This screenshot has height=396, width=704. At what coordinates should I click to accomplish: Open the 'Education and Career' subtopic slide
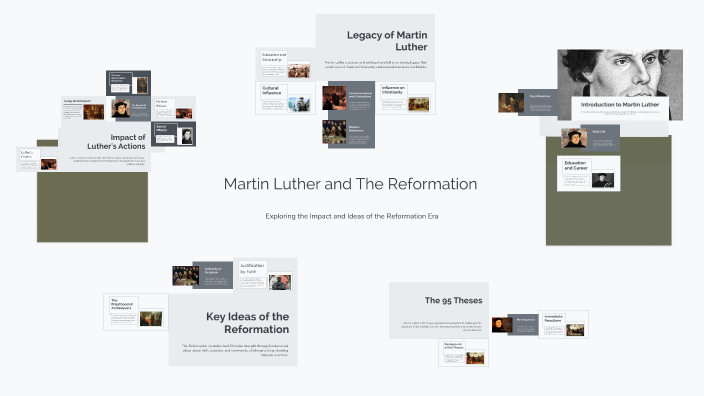point(589,174)
